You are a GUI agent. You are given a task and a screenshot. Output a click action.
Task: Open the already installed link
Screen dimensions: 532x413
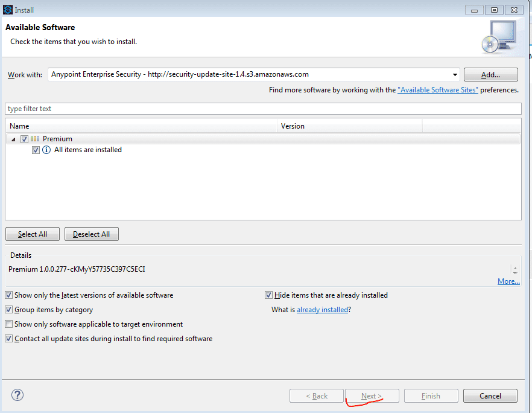(x=322, y=310)
